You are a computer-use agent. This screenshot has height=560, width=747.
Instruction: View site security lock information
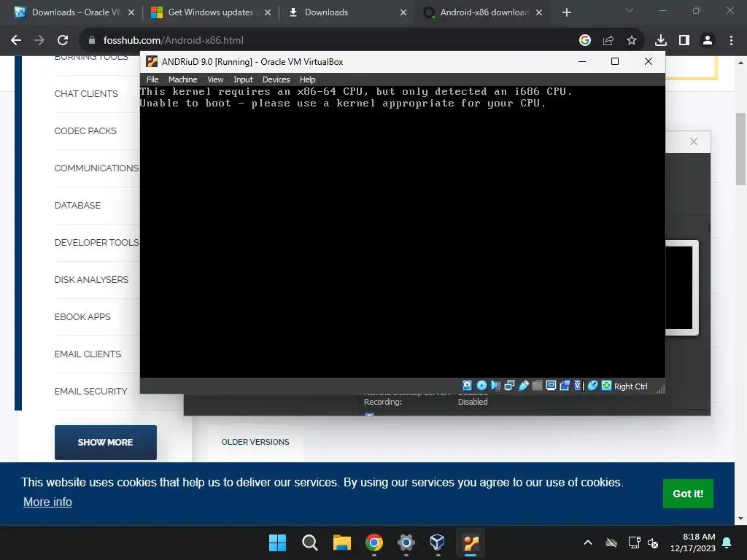pos(92,41)
